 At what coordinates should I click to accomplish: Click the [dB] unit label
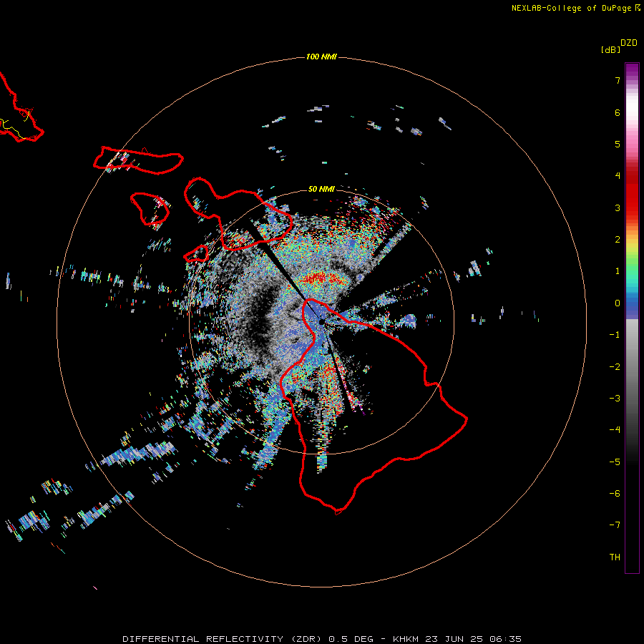610,49
